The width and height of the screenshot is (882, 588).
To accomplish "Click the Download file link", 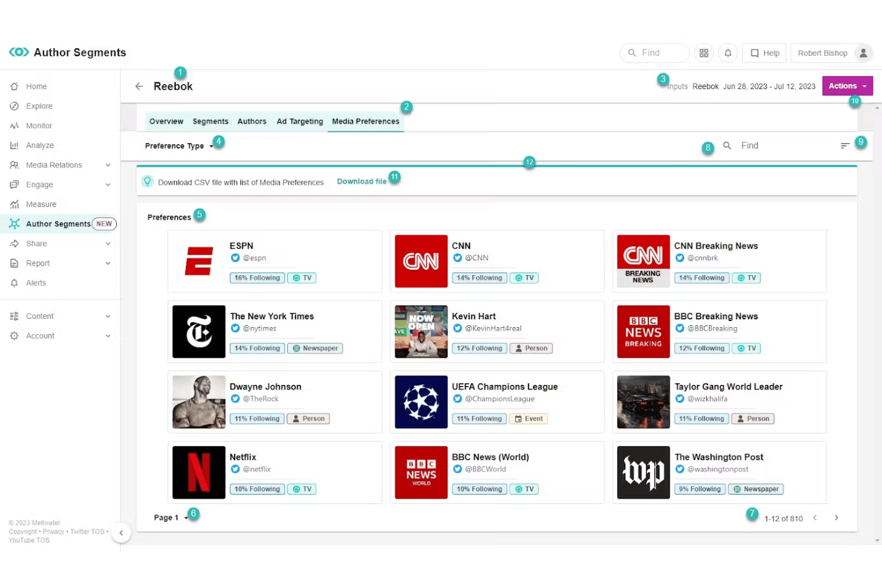I will [x=362, y=182].
